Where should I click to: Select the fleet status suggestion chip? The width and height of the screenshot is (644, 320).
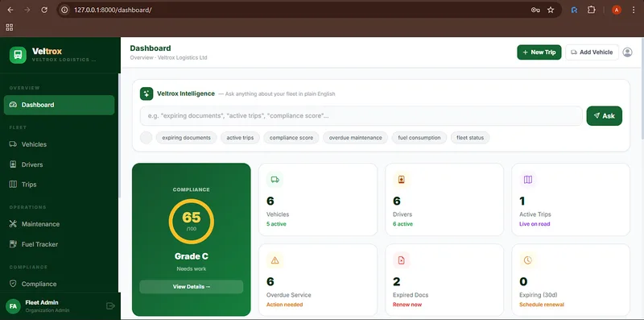click(470, 138)
